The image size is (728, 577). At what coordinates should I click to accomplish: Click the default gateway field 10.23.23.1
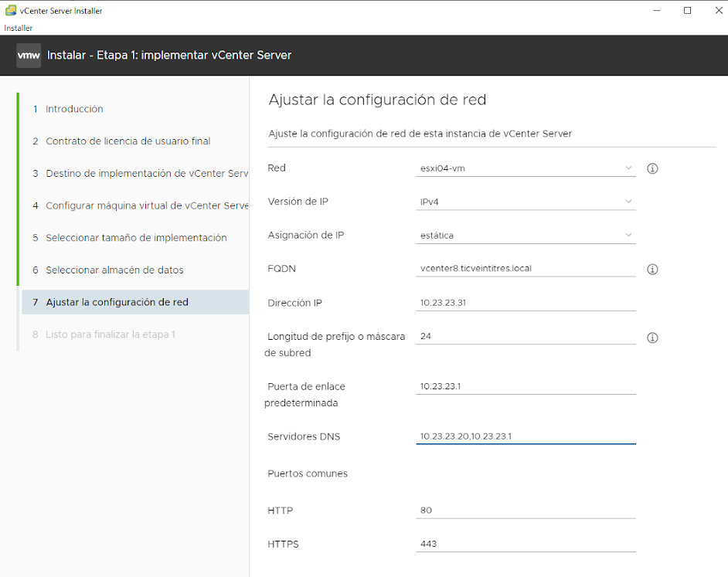(x=526, y=386)
